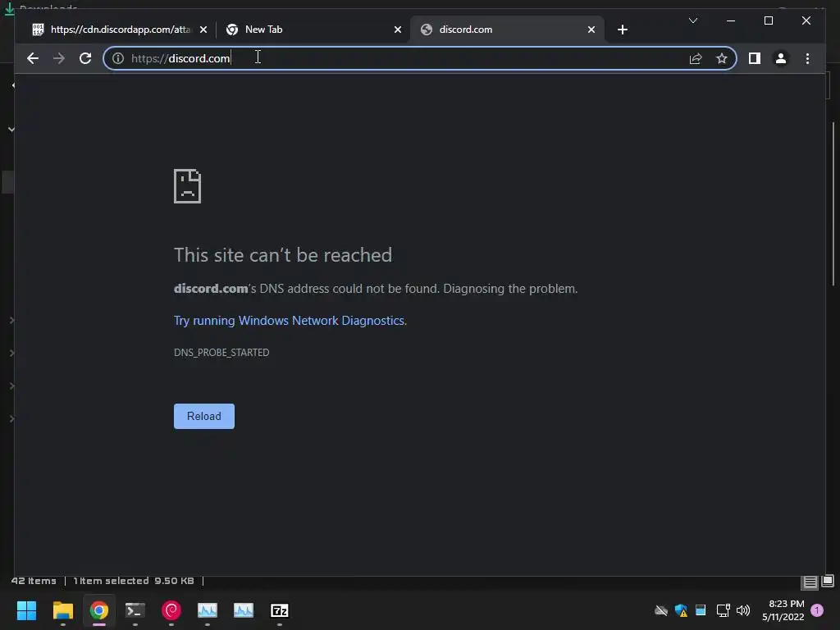Close the discord.com tab
The height and width of the screenshot is (630, 840).
click(x=591, y=30)
